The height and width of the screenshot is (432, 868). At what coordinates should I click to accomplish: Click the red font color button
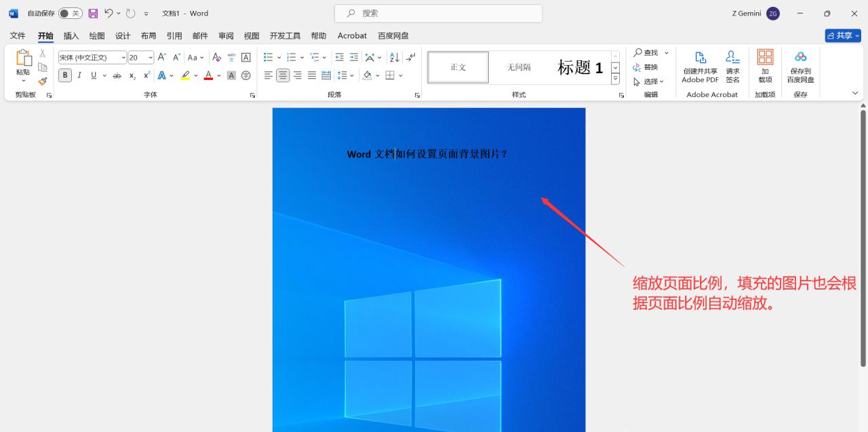(x=208, y=75)
